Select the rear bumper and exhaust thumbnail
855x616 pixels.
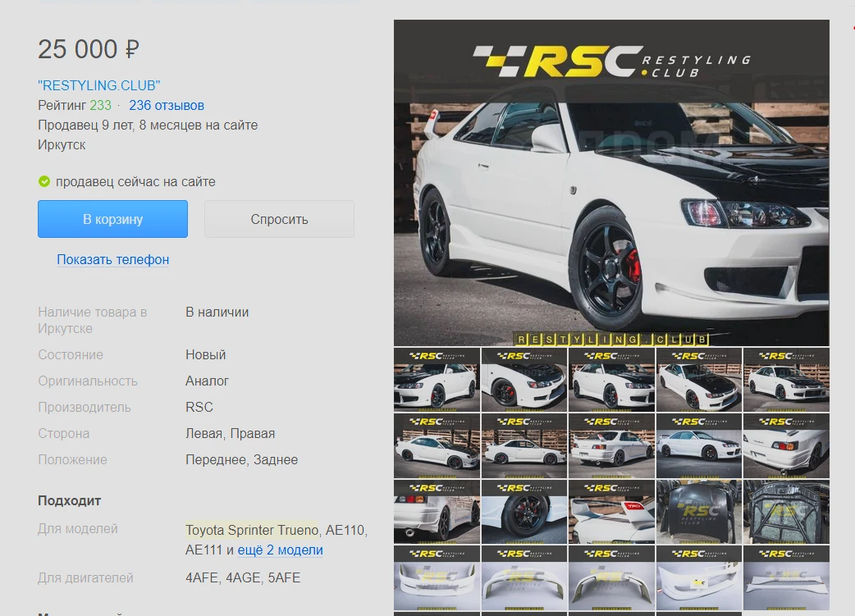[437, 512]
